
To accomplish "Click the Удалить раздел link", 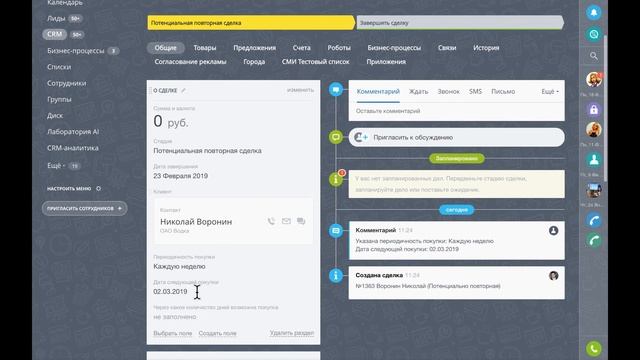I will pos(291,333).
